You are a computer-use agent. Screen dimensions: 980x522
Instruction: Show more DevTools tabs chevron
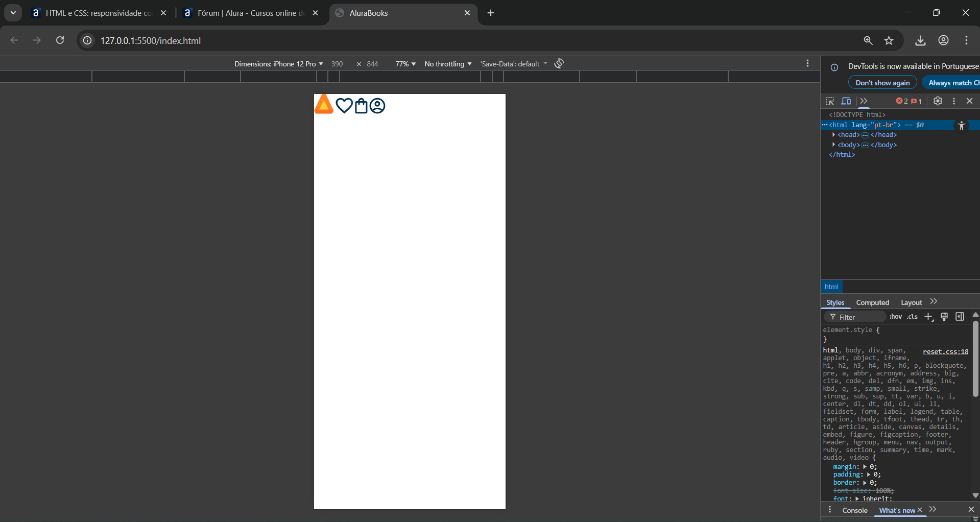864,101
